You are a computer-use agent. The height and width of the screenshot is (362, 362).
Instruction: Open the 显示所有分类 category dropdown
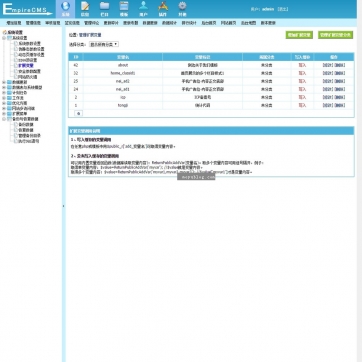104,44
